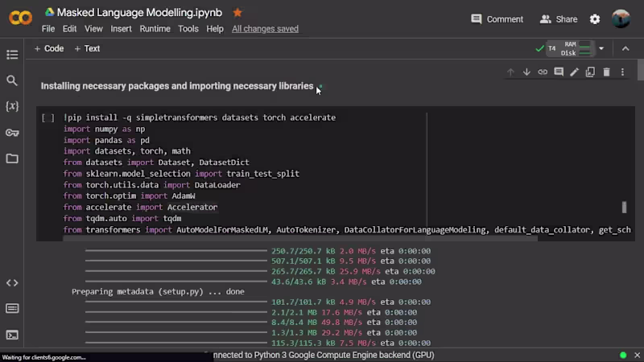Add a new Code cell
Image resolution: width=644 pixels, height=362 pixels.
coord(49,48)
